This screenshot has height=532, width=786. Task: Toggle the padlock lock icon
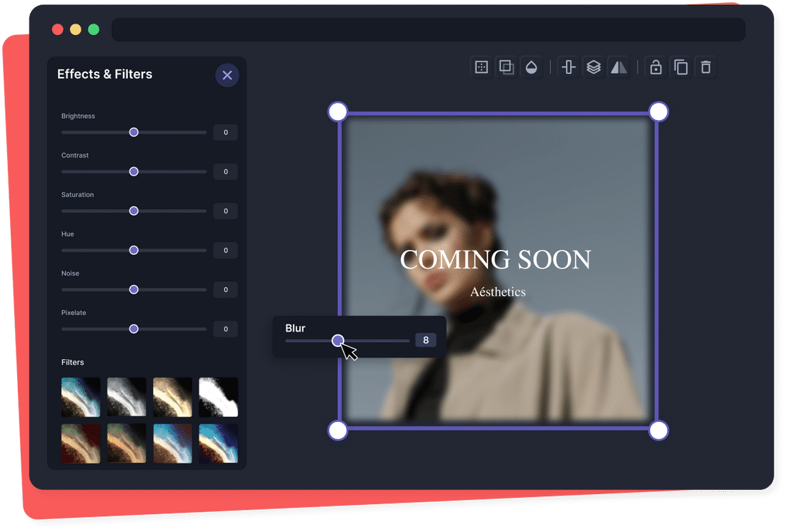(x=655, y=67)
